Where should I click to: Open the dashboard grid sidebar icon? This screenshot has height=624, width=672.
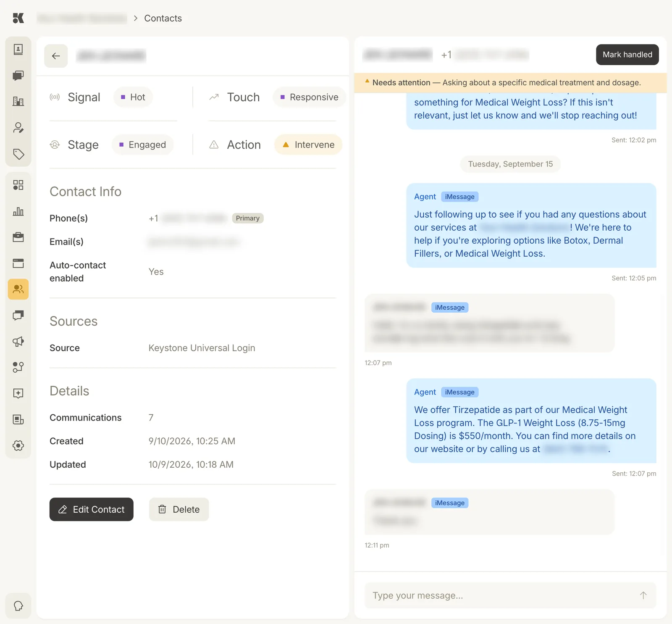coord(18,185)
